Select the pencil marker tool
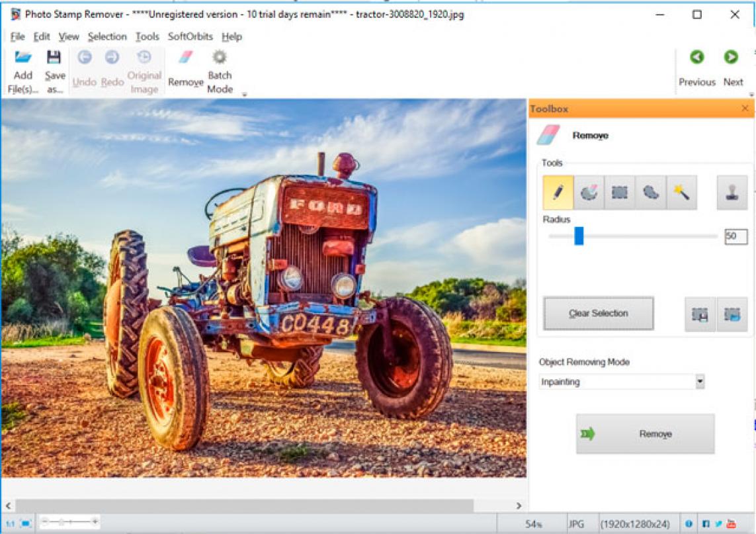The width and height of the screenshot is (756, 534). (558, 193)
